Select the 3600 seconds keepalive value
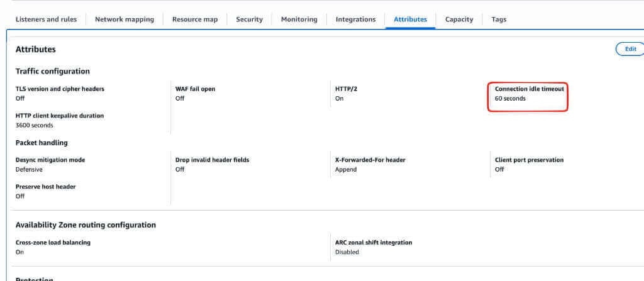 click(34, 125)
